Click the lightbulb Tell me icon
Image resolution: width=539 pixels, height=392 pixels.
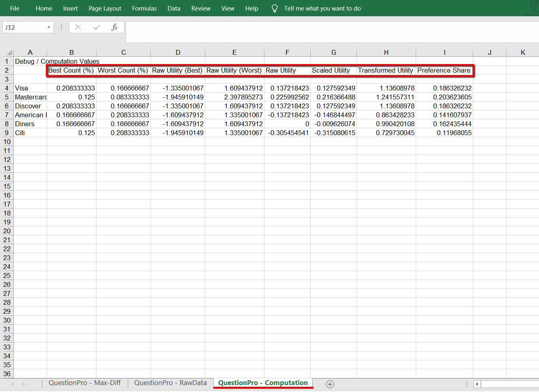(x=275, y=9)
